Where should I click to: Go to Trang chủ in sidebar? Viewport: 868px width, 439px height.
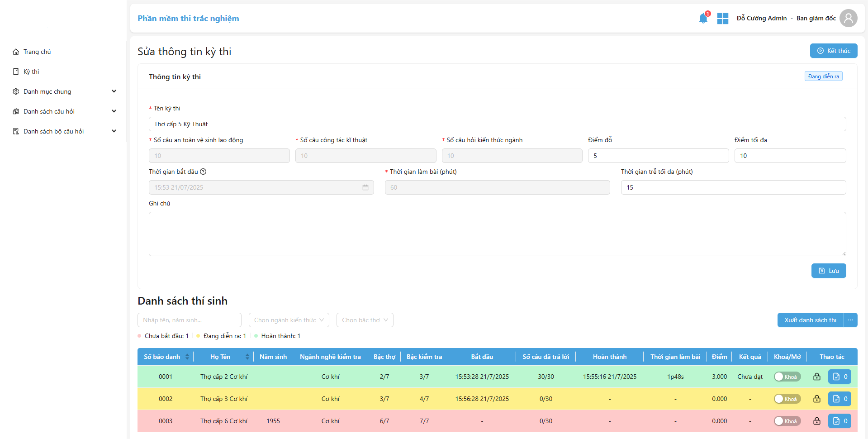click(37, 52)
